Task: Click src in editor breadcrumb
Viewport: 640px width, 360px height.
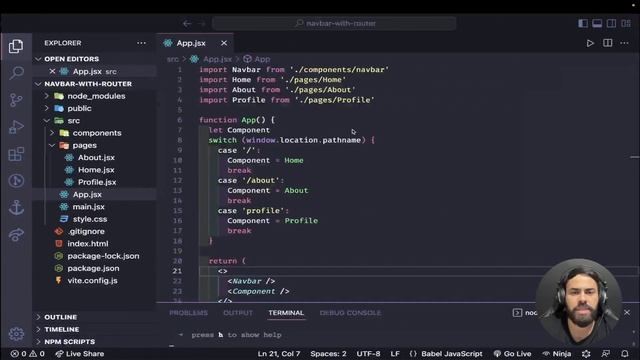Action: click(173, 59)
